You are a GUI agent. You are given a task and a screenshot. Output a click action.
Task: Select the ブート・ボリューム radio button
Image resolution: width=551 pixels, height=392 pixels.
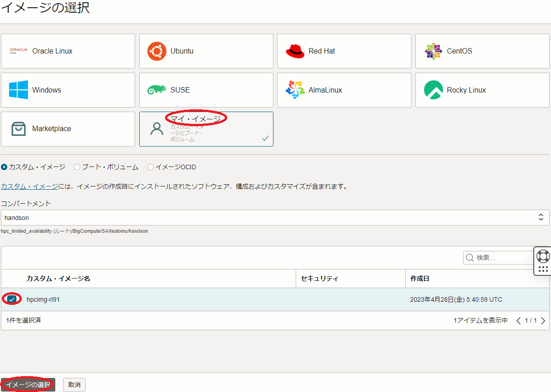77,167
